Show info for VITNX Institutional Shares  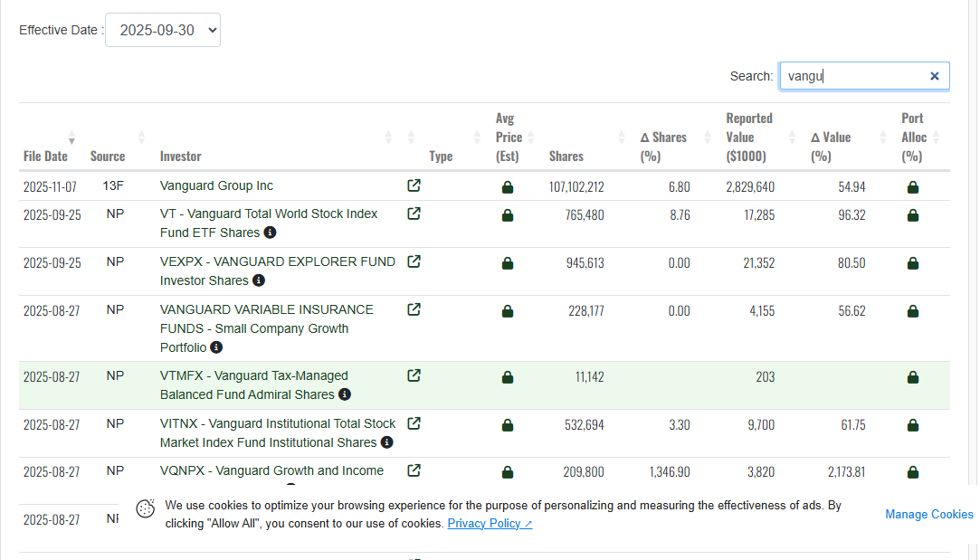387,442
